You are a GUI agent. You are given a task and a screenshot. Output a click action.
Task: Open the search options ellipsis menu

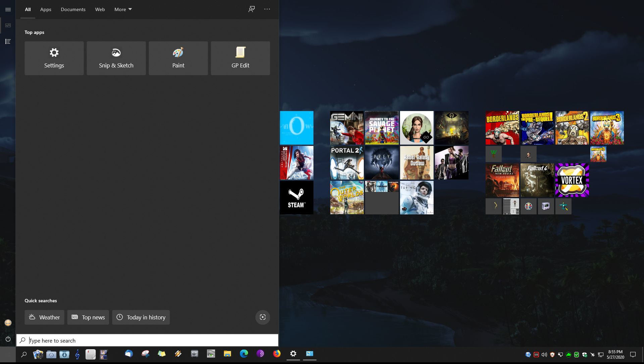click(x=267, y=9)
